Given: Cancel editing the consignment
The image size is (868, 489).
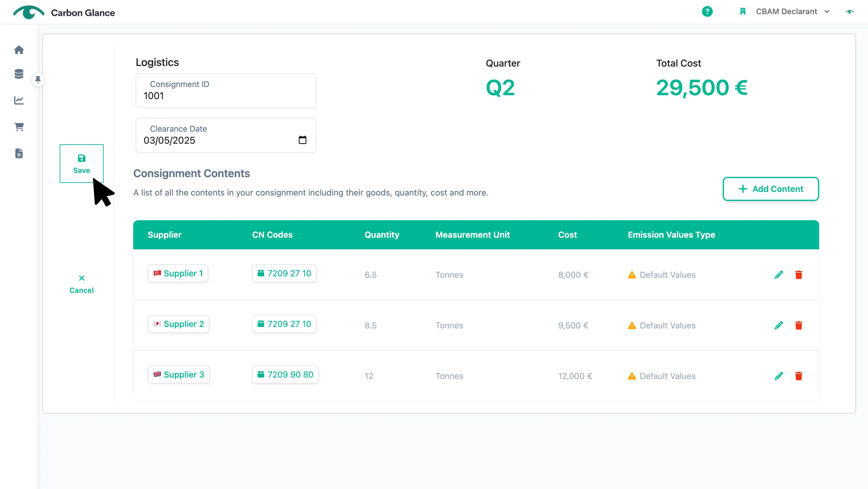Looking at the screenshot, I should (82, 284).
